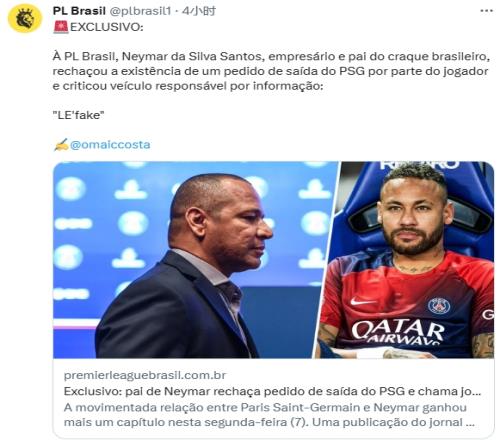
Task: Click the Qatar Airways logo on the jersey
Action: point(398,332)
